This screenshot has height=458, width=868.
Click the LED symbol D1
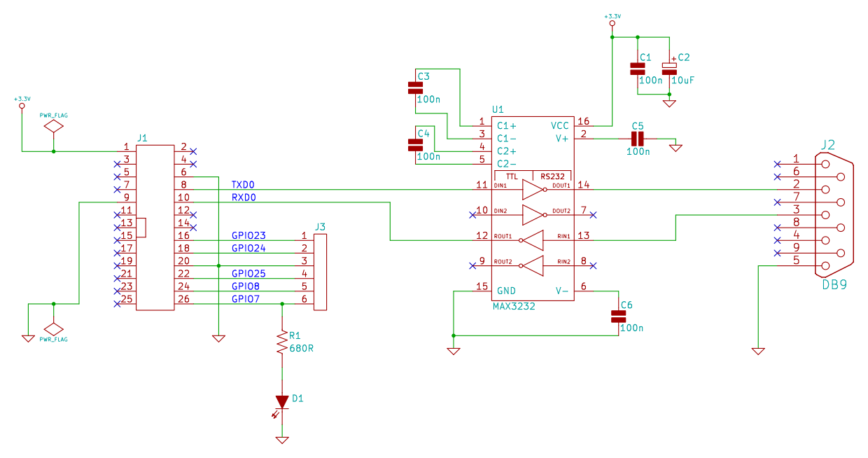(x=281, y=400)
